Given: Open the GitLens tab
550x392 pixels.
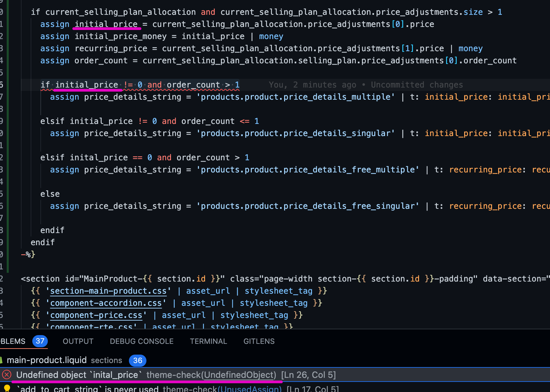Looking at the screenshot, I should pyautogui.click(x=259, y=341).
